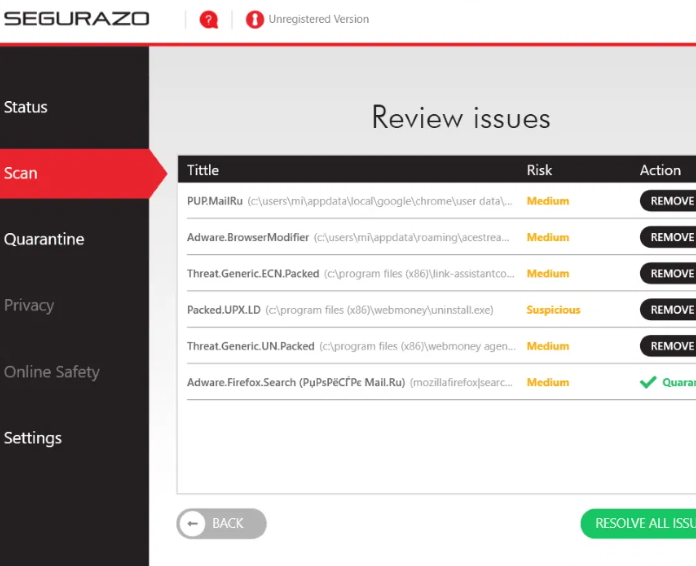Viewport: 696px width, 566px height.
Task: Click the Segurazo logo
Action: [76, 19]
